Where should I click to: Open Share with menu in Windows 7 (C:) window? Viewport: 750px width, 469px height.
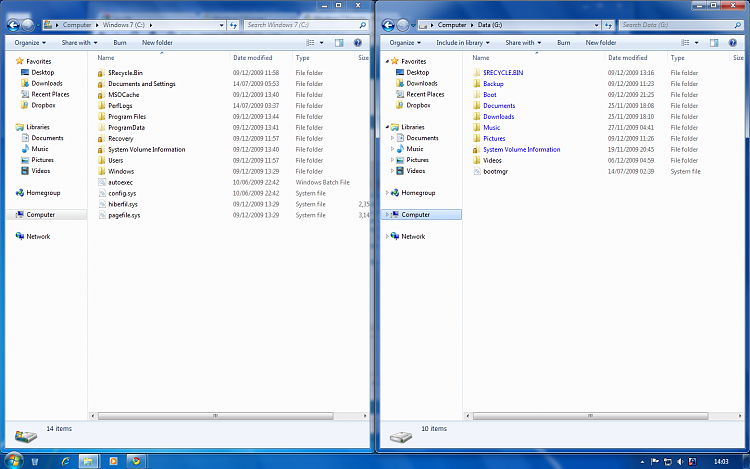tap(79, 43)
